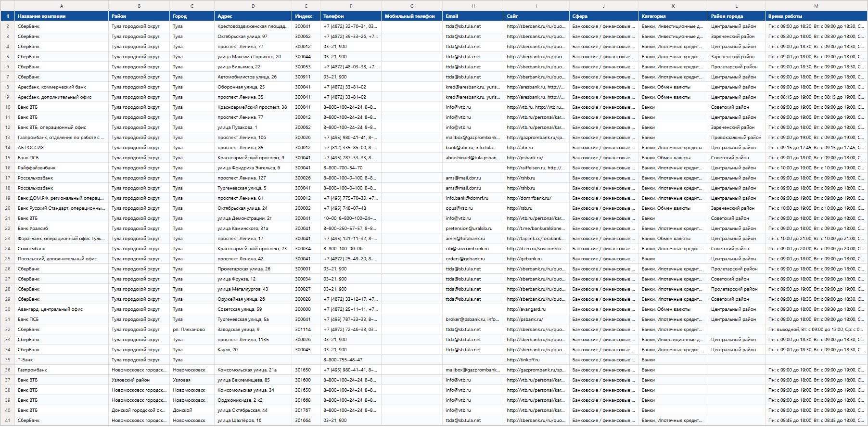
Task: Click the postal index cell "300911"
Action: [x=306, y=77]
